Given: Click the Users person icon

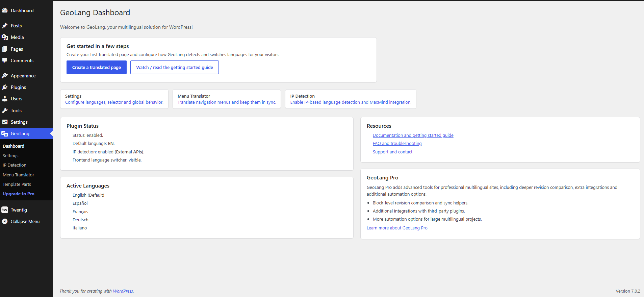Looking at the screenshot, I should tap(5, 99).
